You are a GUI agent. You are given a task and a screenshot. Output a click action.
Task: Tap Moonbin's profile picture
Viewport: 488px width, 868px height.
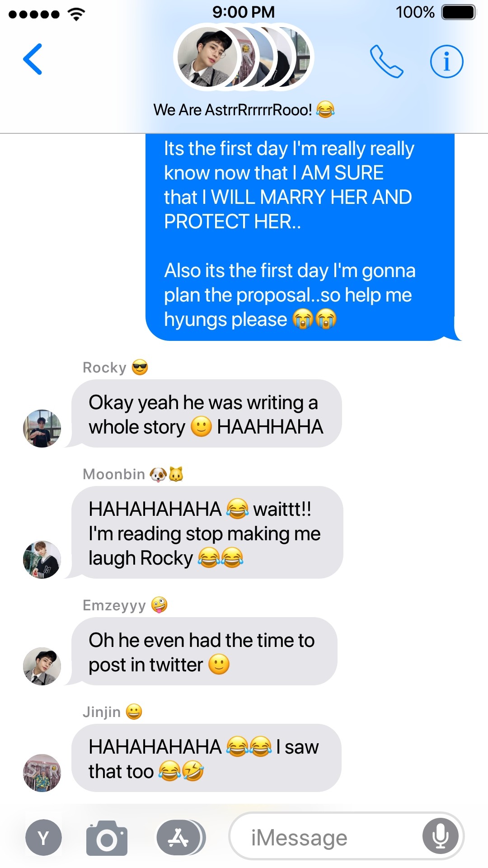[x=42, y=560]
